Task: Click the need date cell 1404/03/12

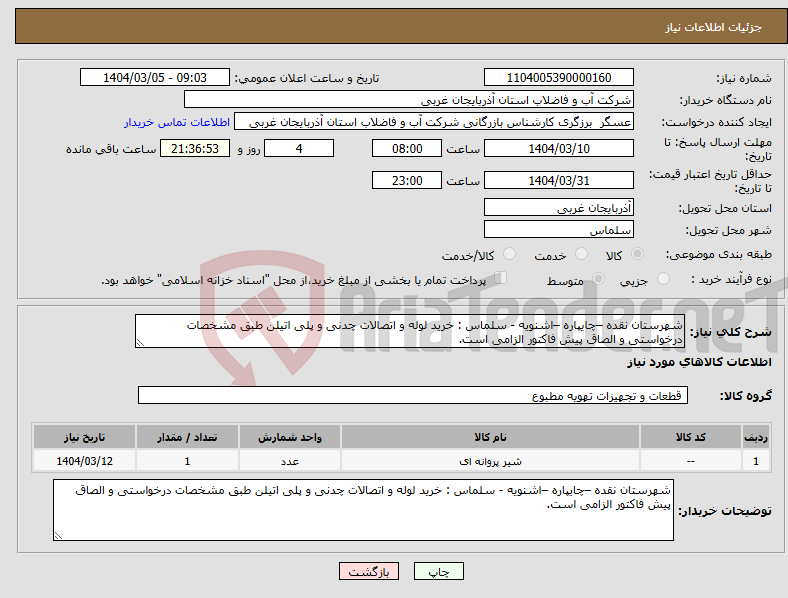Action: [x=84, y=461]
